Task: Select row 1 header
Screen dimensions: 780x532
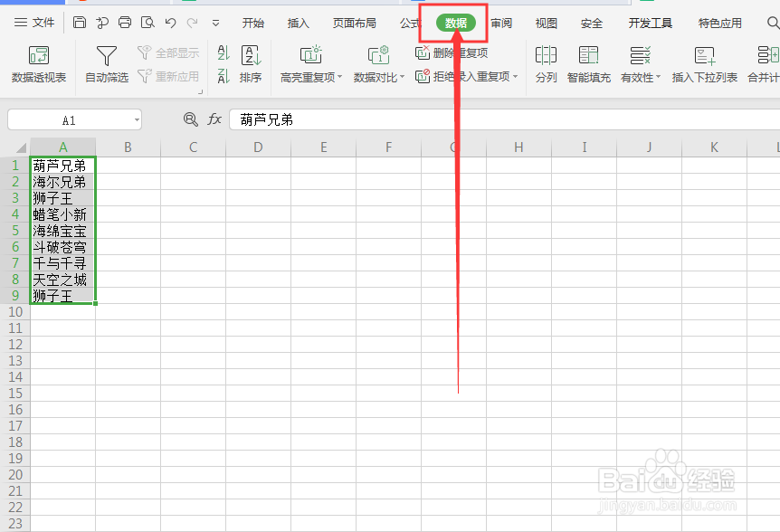Action: point(14,165)
